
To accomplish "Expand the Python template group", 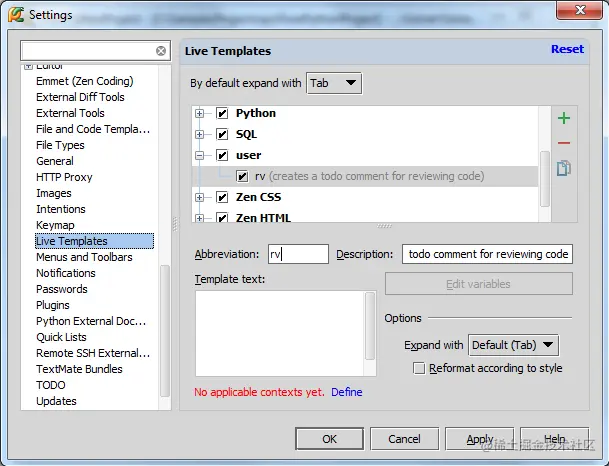I will coord(199,113).
